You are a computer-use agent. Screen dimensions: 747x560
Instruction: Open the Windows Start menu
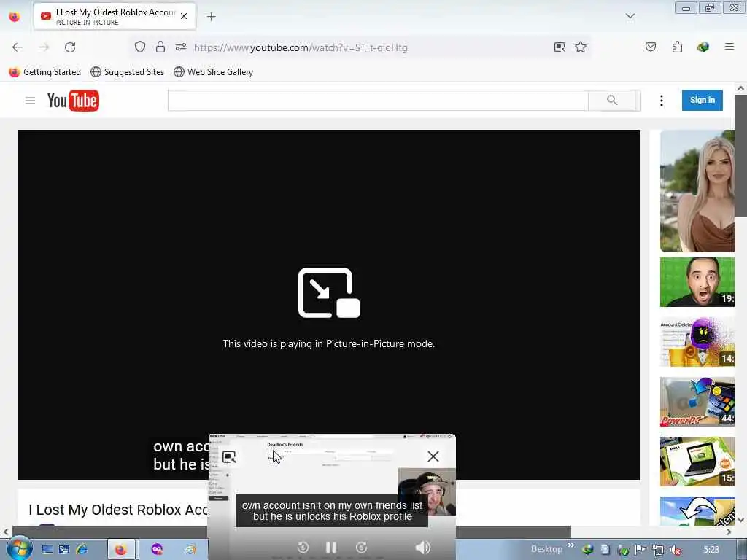tap(19, 549)
